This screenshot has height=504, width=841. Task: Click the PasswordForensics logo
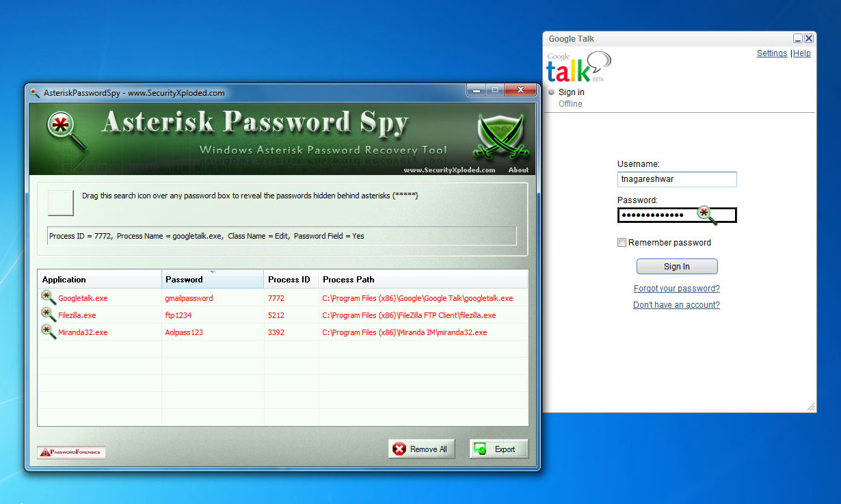[72, 452]
